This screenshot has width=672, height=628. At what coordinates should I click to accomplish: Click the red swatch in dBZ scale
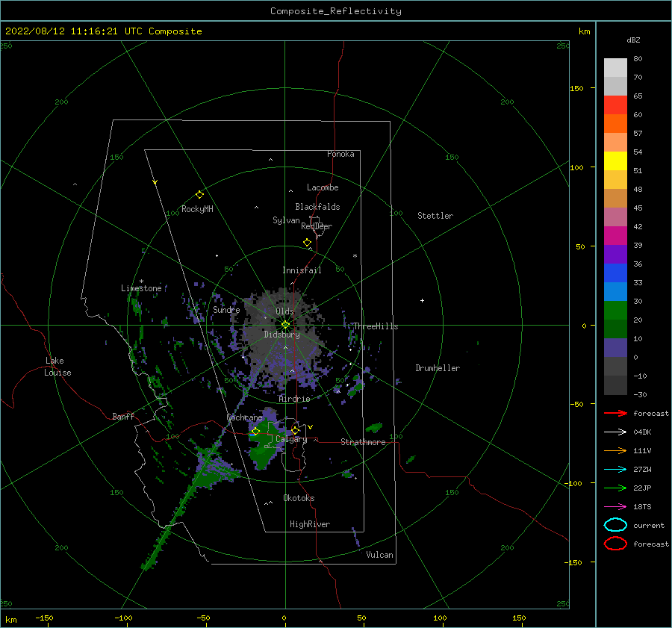click(615, 105)
